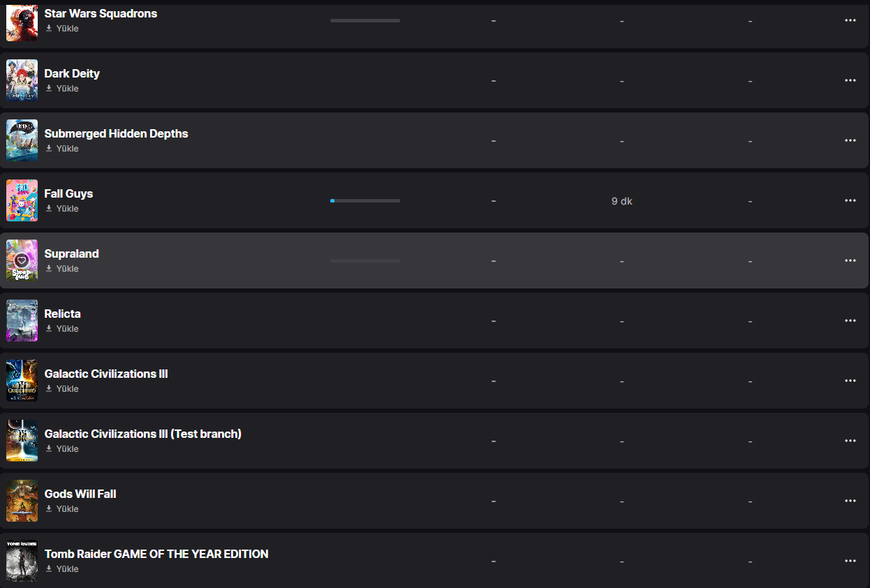
Task: Expand options for Galactic Civilizations III
Action: coord(850,381)
